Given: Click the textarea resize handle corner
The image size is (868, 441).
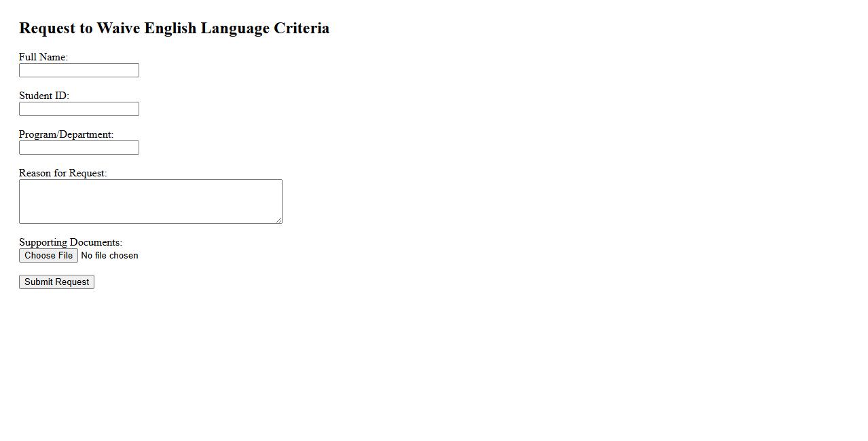Looking at the screenshot, I should pos(278,220).
